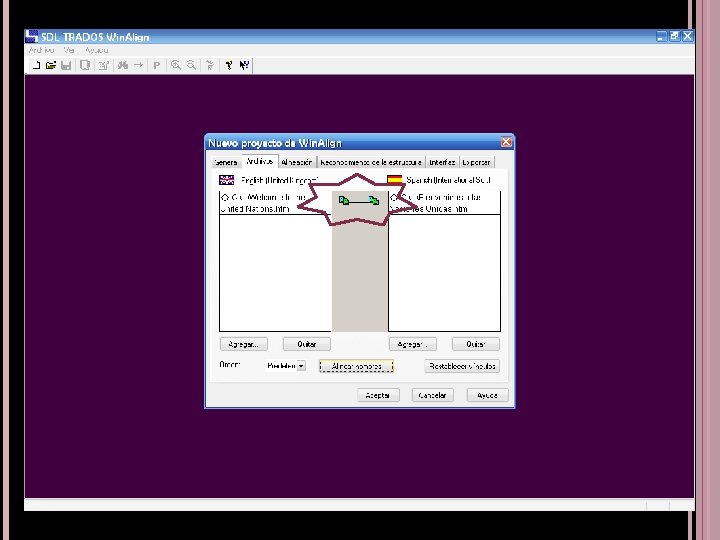720x540 pixels.
Task: Click the Cancelar button
Action: click(433, 395)
